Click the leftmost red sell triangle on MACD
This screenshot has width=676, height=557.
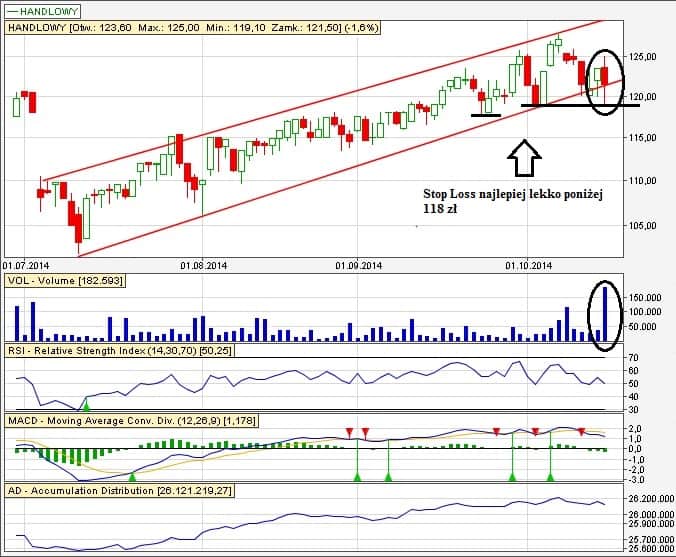349,432
